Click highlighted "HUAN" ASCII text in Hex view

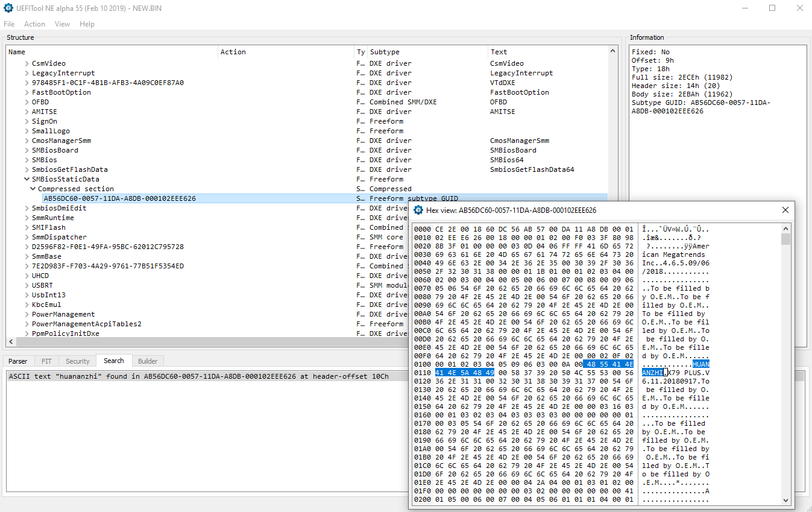click(701, 364)
